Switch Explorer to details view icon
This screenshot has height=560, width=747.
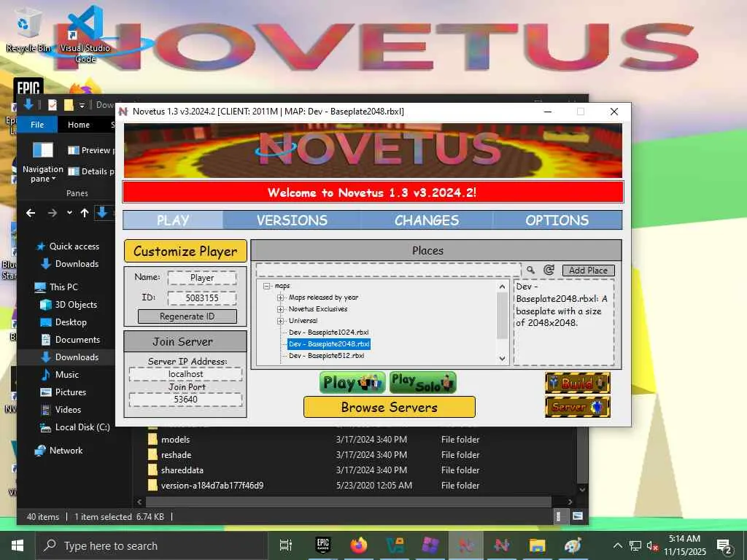click(558, 516)
